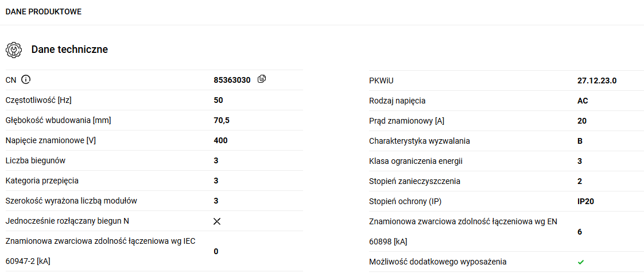Click the CN value 85363030

point(232,80)
